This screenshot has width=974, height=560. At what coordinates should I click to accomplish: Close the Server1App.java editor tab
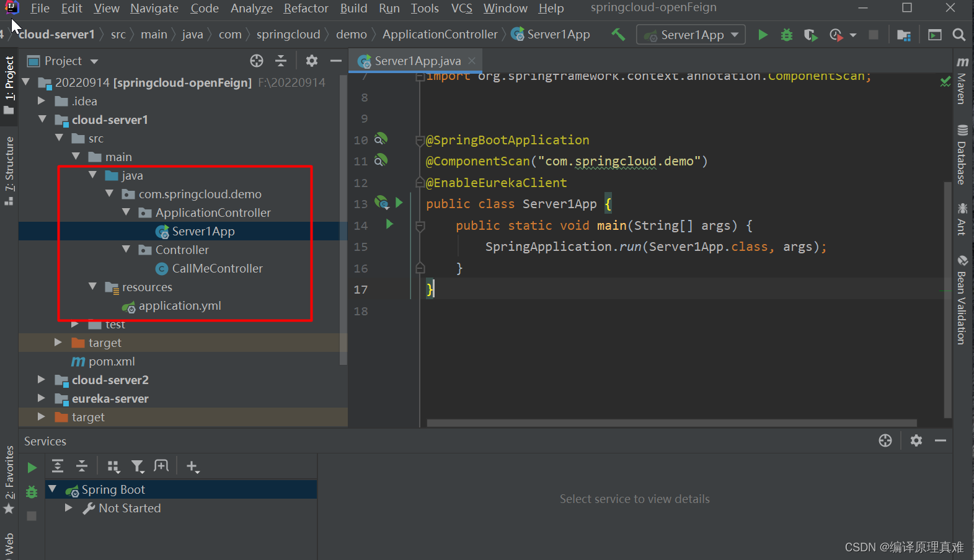click(x=472, y=61)
